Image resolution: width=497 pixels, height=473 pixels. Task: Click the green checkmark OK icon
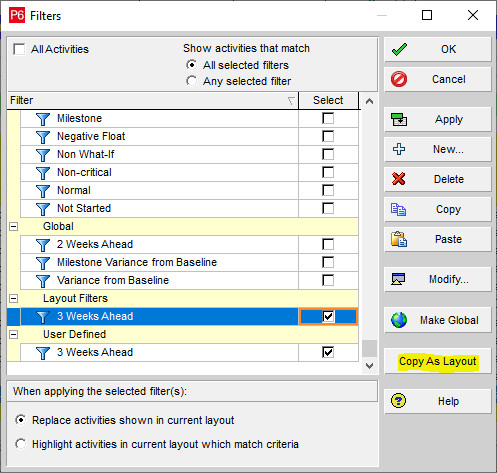click(x=399, y=49)
